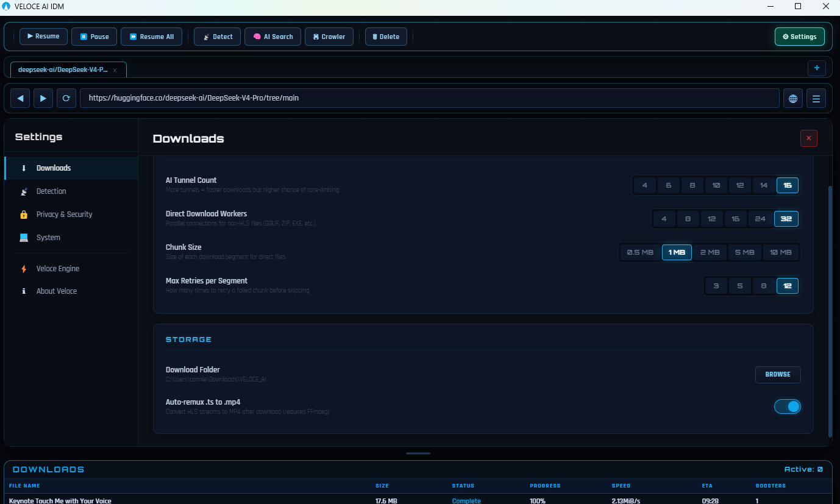Set AI Tunnel Count to 8
The height and width of the screenshot is (504, 840).
coord(692,185)
